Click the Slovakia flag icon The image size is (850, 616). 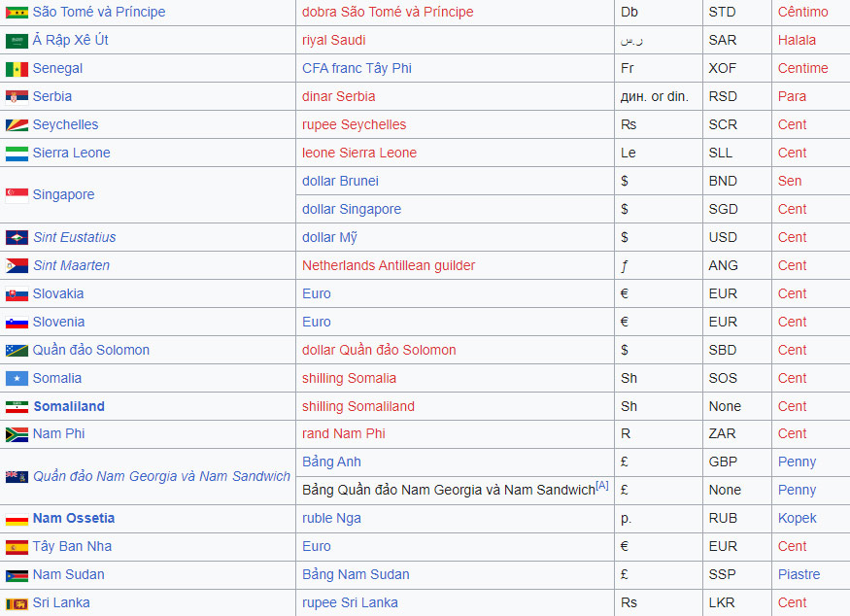17,294
